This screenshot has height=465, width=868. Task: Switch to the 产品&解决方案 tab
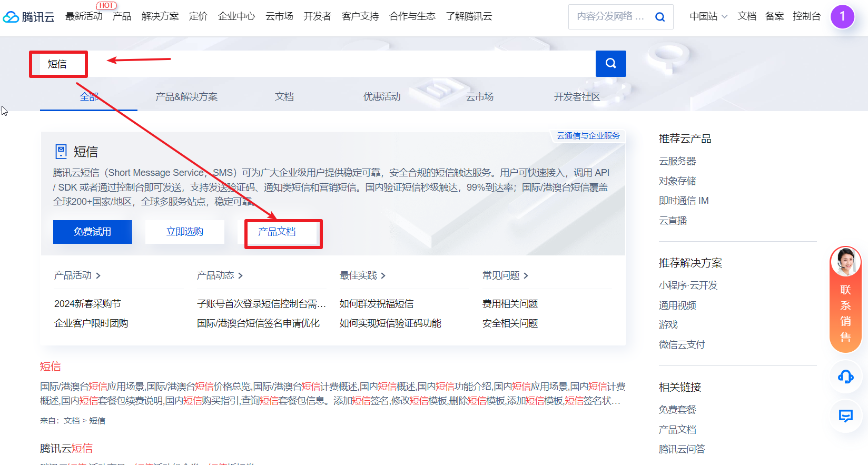(x=186, y=96)
